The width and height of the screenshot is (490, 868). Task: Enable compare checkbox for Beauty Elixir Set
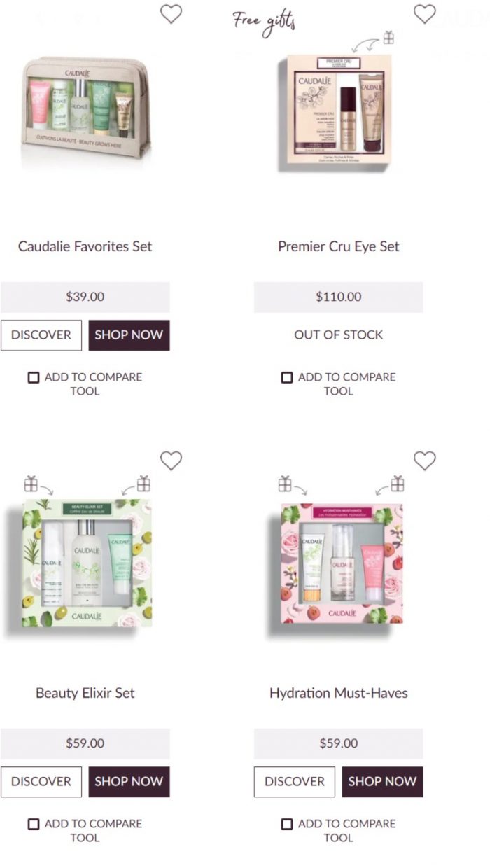click(x=34, y=824)
